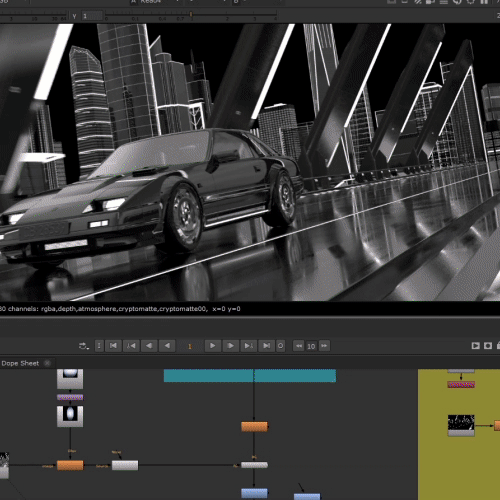
Task: Skip backward by 10 frames
Action: tap(299, 346)
